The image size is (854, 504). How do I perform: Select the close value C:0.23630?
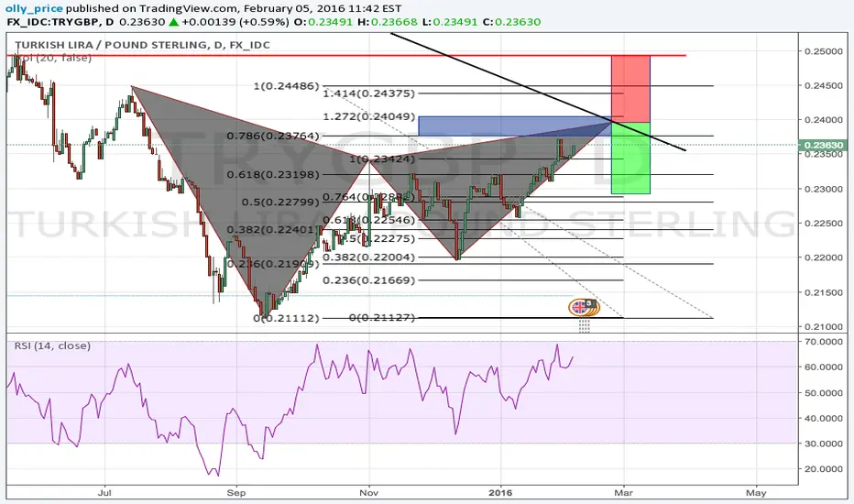coord(511,22)
